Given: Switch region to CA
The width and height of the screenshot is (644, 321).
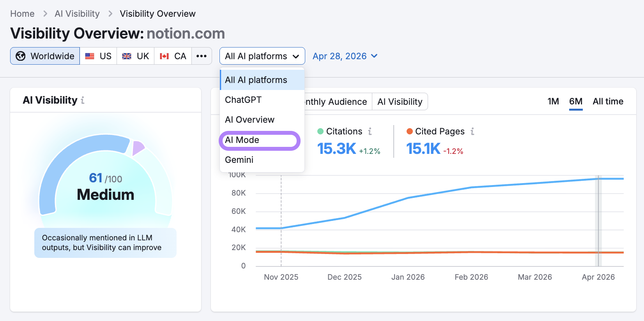Looking at the screenshot, I should point(173,56).
